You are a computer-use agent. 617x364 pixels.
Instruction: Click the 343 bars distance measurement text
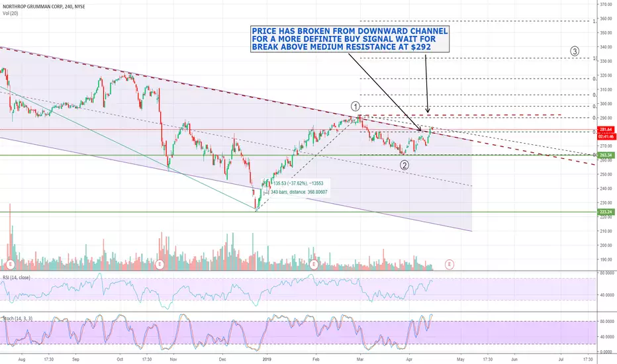(299, 192)
